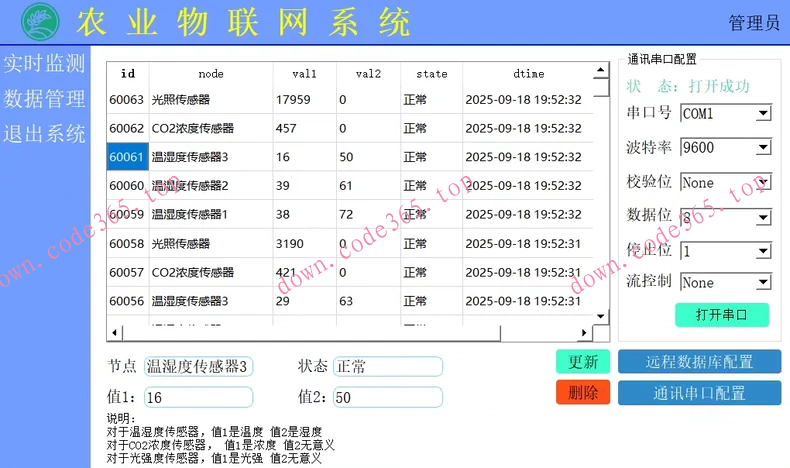Click the 温湿度传感器2 node cell
The height and width of the screenshot is (468, 790).
211,186
